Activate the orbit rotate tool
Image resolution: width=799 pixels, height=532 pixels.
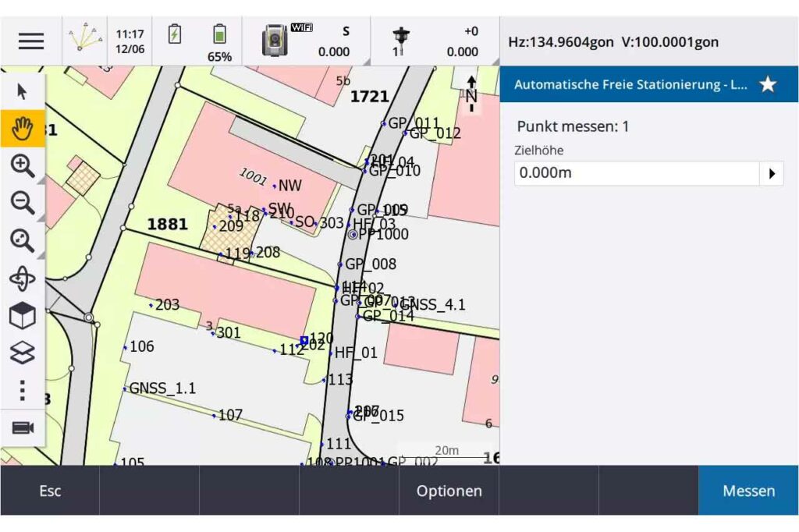(x=23, y=278)
